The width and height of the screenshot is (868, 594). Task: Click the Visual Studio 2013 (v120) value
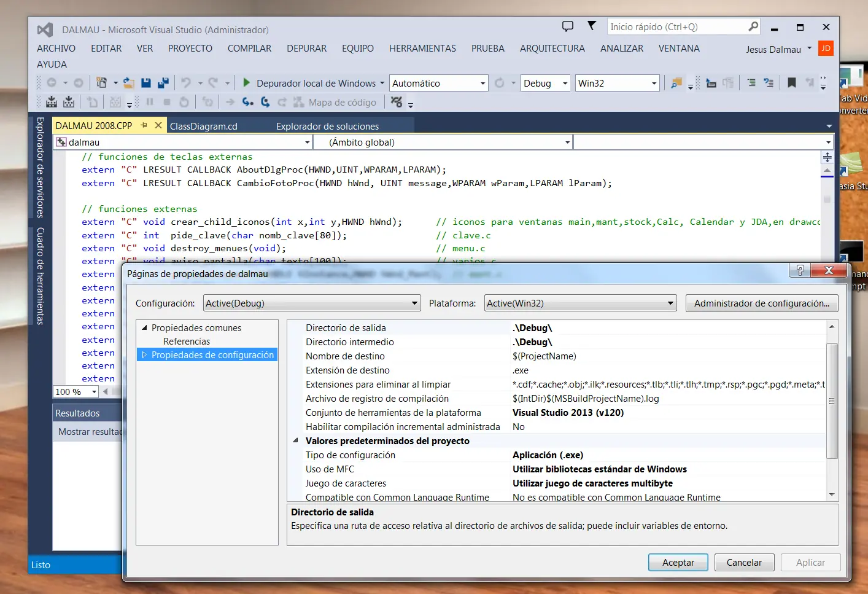click(568, 412)
